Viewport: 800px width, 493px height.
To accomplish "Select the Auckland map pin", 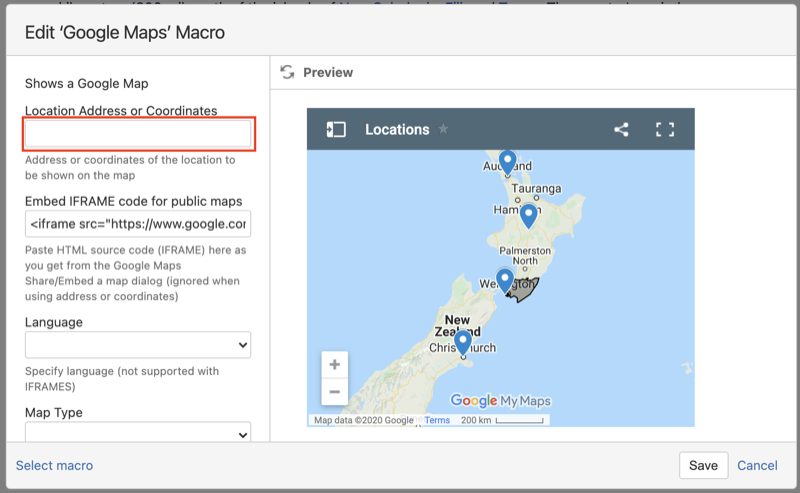I will 507,162.
